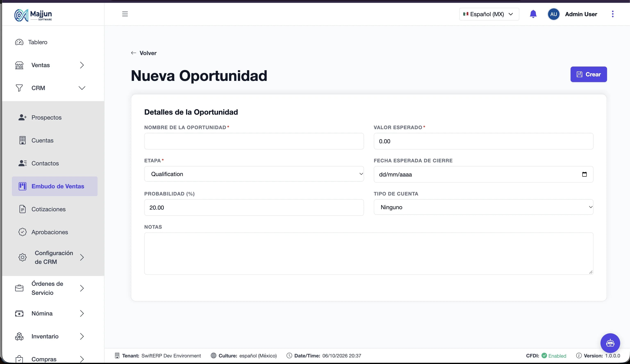The image size is (630, 364).
Task: Click the Aprobaciones check-badge icon
Action: click(23, 232)
